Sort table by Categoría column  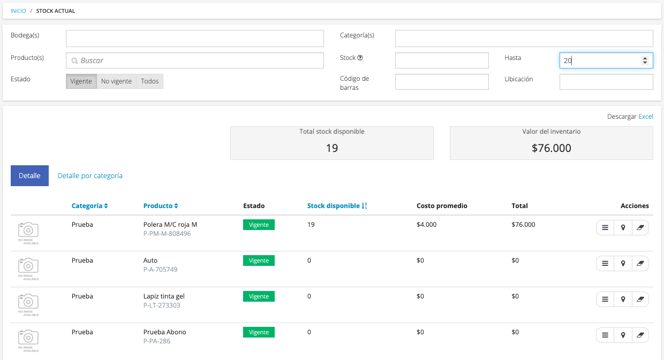89,206
